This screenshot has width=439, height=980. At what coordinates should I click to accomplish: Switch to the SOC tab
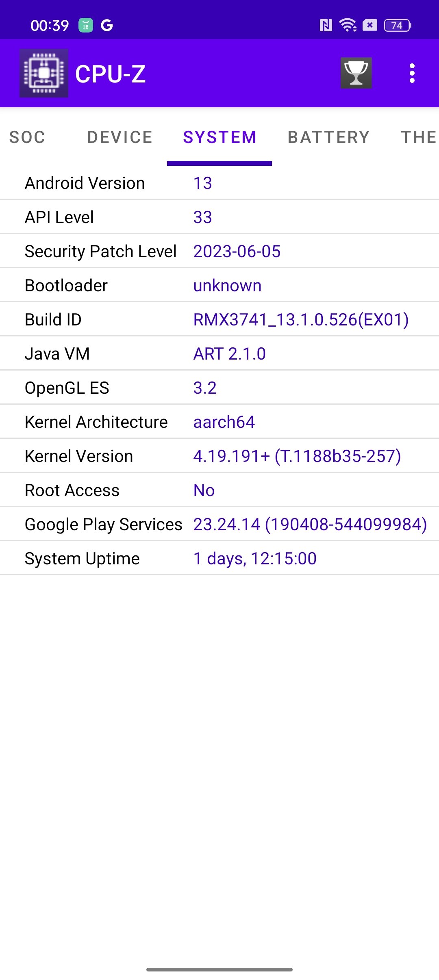(27, 137)
